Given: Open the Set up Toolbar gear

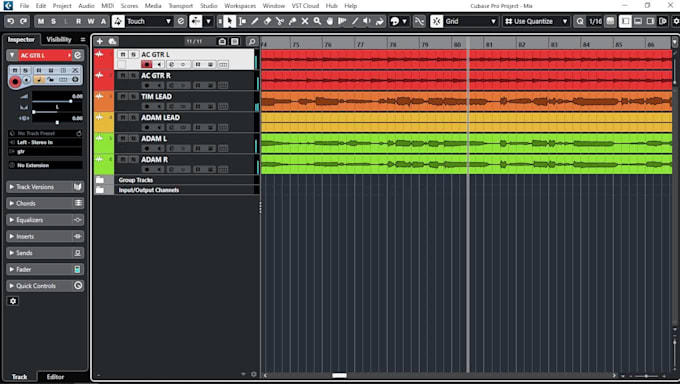Looking at the screenshot, I should 676,21.
